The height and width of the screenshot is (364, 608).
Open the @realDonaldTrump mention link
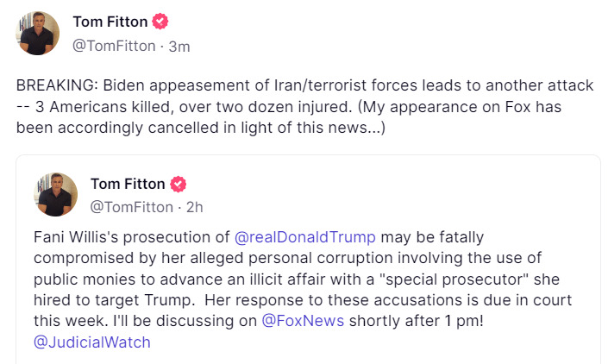pos(305,237)
